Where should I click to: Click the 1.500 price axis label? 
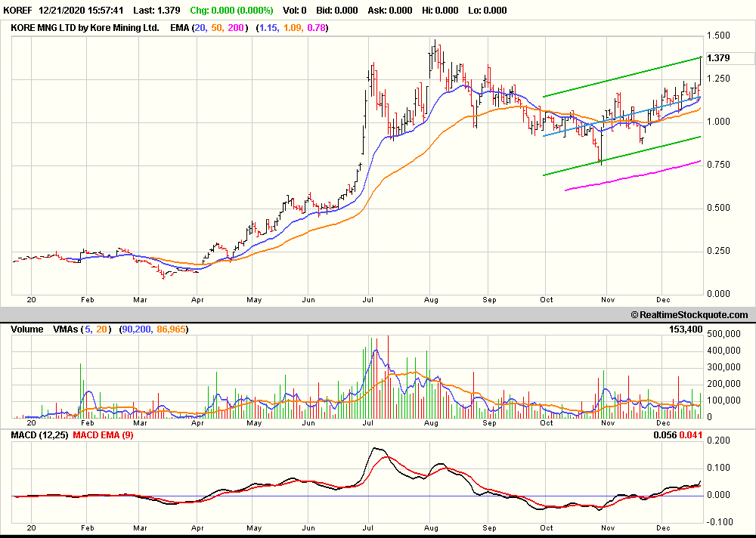coord(718,36)
